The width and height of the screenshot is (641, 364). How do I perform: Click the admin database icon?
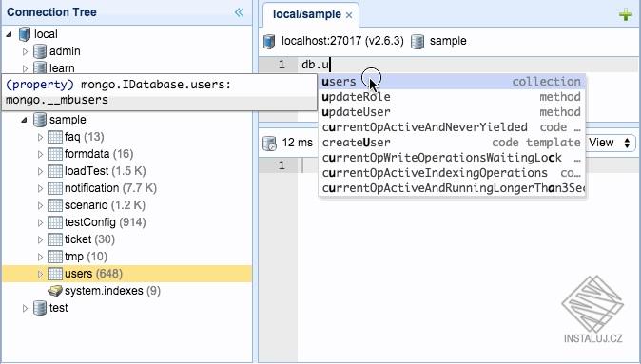coord(40,51)
